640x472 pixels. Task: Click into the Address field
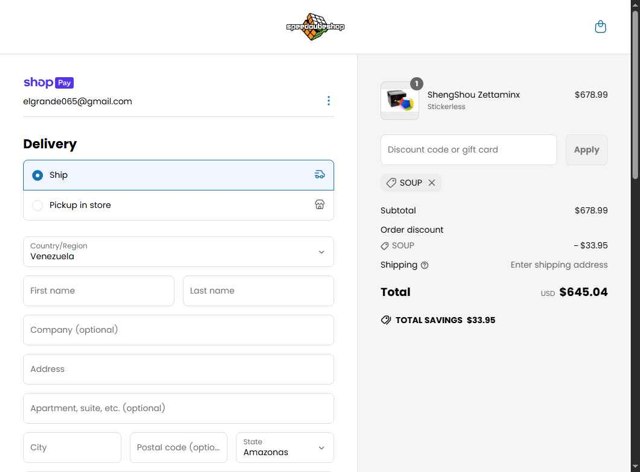click(178, 369)
